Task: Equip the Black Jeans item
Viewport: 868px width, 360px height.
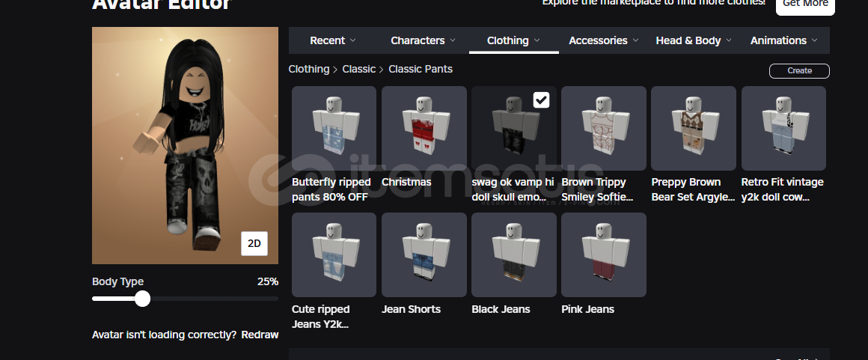Action: [x=514, y=254]
